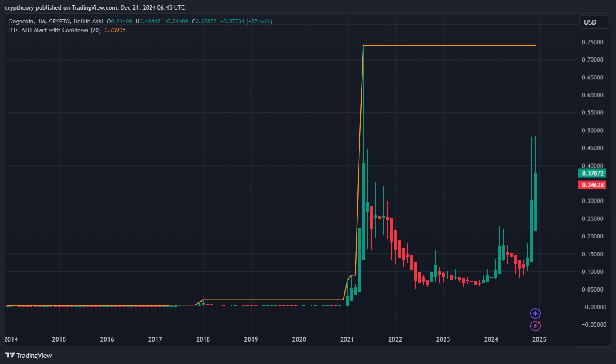Screen dimensions: 616x364
Task: Click the 0.50000 price axis label
Action: tap(592, 130)
